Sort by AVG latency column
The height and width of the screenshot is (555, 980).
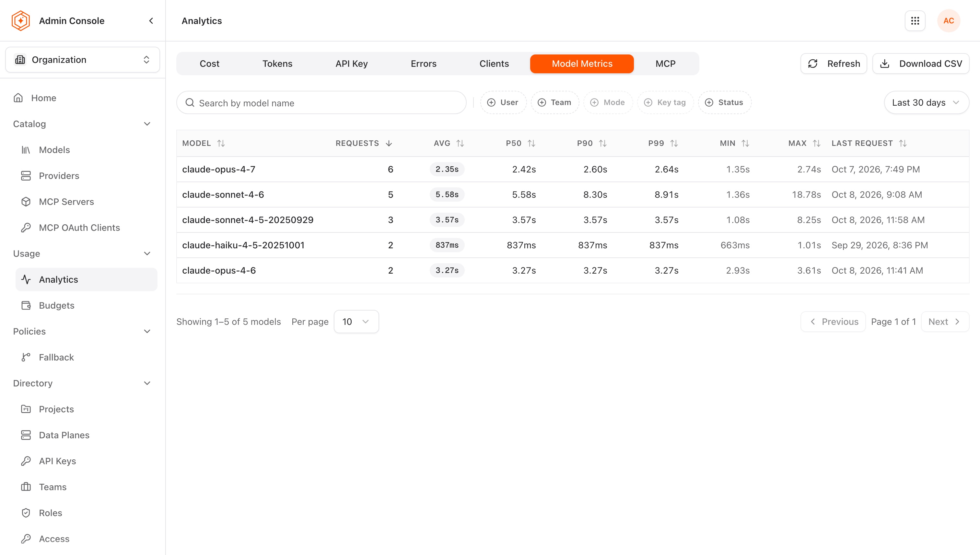pyautogui.click(x=460, y=143)
